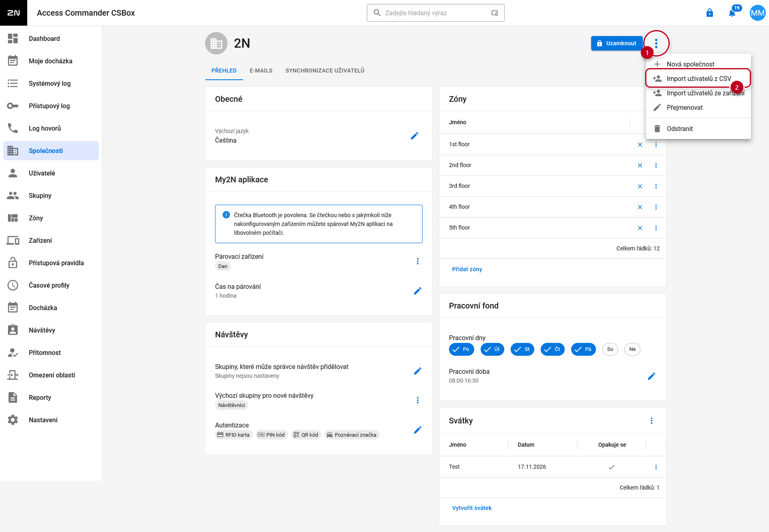This screenshot has width=769, height=532.
Task: Remove the 5th floor zone
Action: click(x=640, y=228)
